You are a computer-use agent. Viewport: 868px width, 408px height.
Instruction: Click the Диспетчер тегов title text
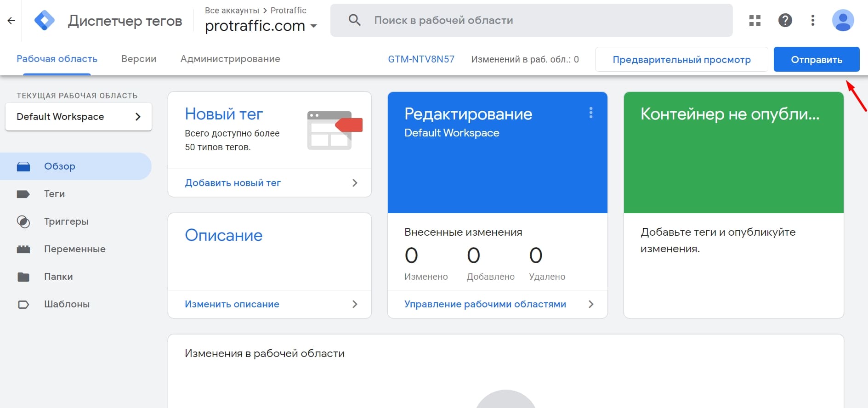[125, 21]
